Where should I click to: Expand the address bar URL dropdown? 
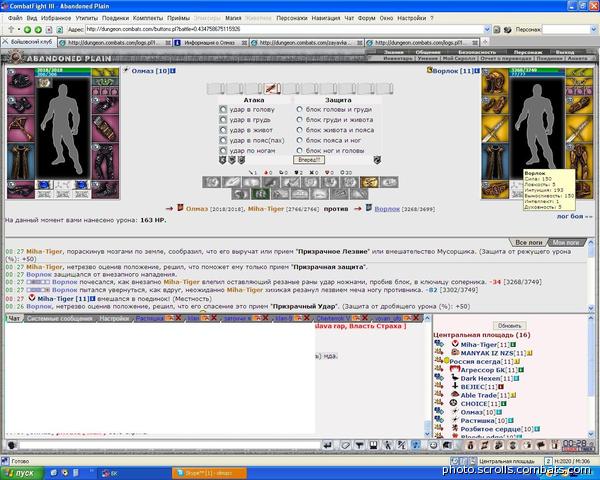pos(487,29)
